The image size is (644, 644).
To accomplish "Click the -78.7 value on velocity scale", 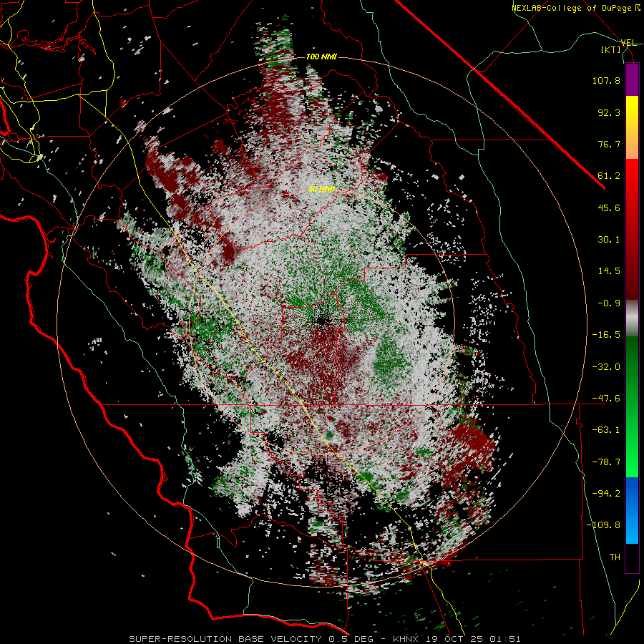I will [x=606, y=462].
